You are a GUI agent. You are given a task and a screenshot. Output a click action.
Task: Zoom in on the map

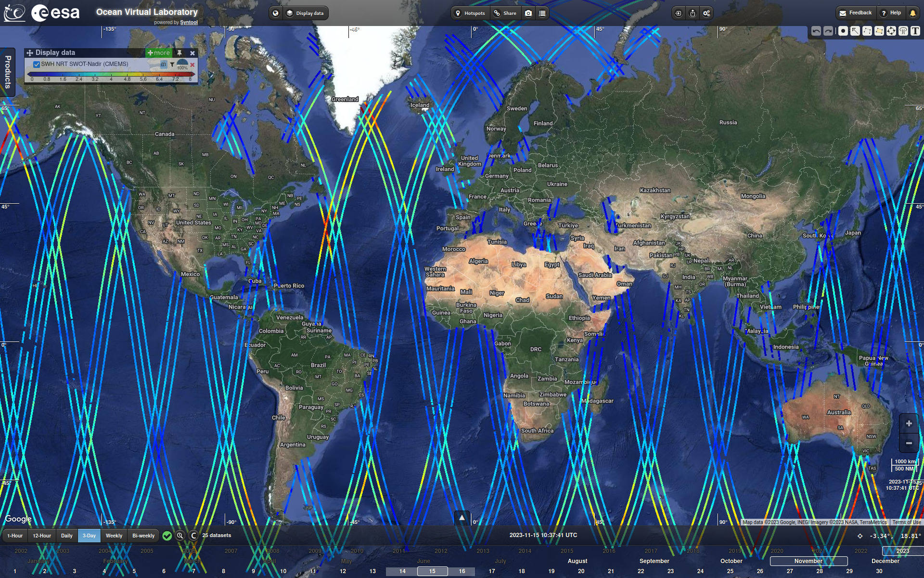click(x=909, y=423)
